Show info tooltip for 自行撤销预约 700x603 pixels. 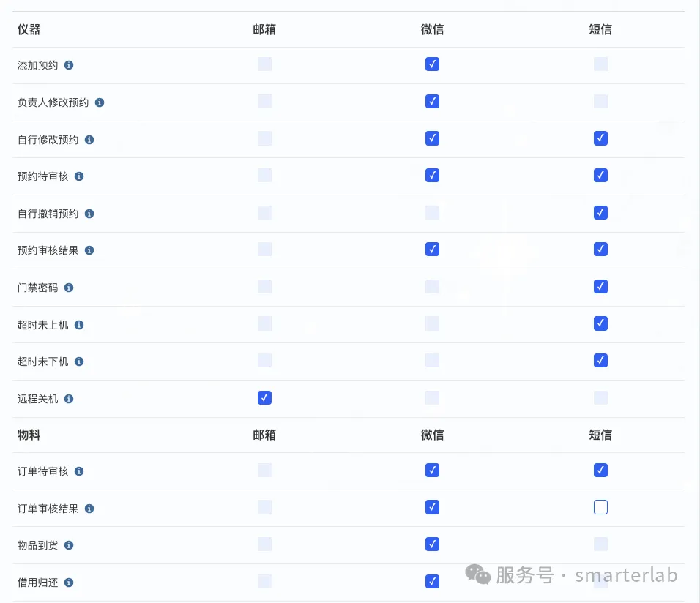(x=89, y=214)
